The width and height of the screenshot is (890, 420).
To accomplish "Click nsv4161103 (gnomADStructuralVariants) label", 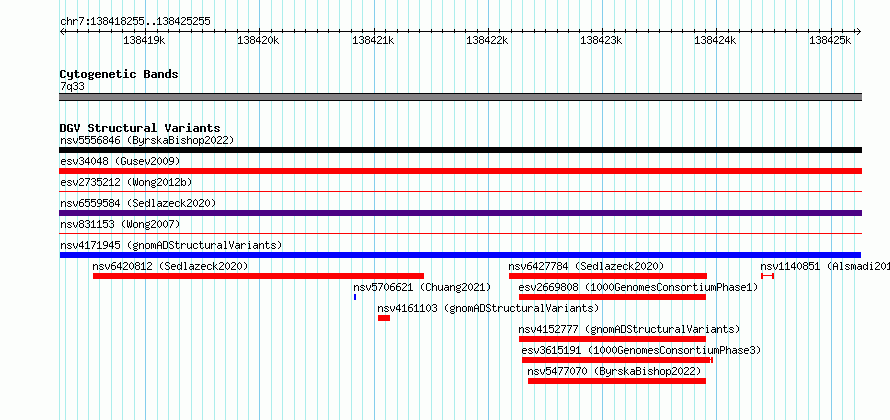I will [x=488, y=308].
